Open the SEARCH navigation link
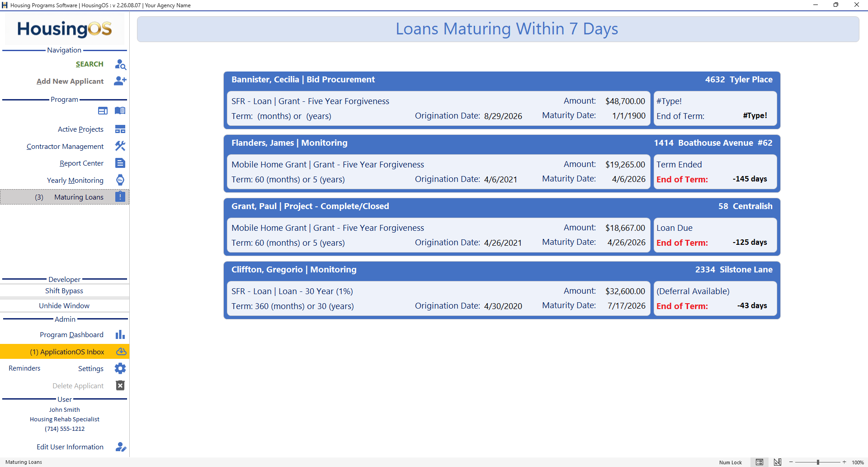 [90, 64]
